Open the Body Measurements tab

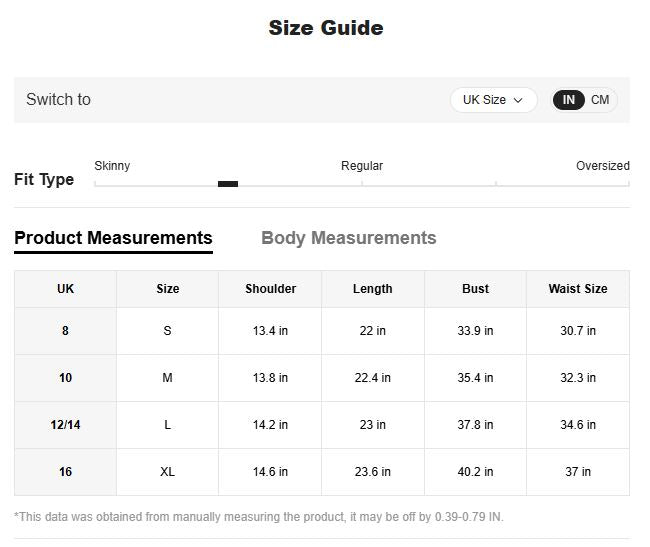(348, 238)
